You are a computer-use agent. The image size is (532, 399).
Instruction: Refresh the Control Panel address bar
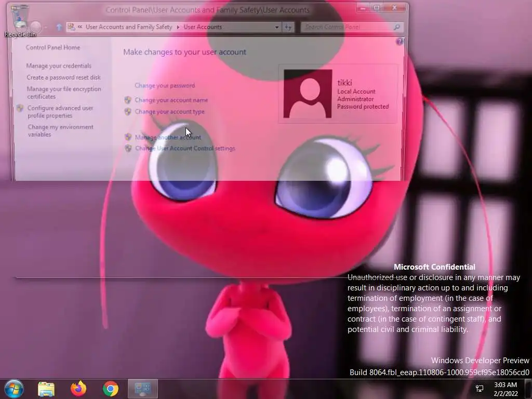(x=288, y=27)
